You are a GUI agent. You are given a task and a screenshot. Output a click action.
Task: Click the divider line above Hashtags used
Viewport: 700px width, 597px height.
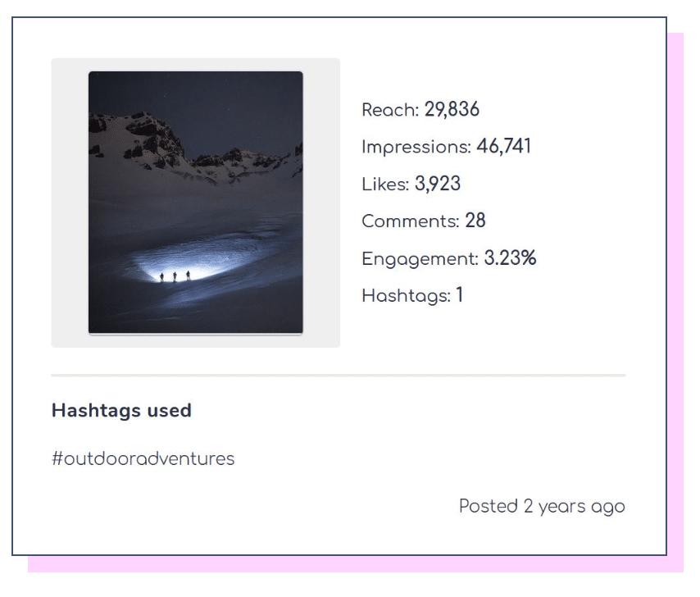click(338, 376)
